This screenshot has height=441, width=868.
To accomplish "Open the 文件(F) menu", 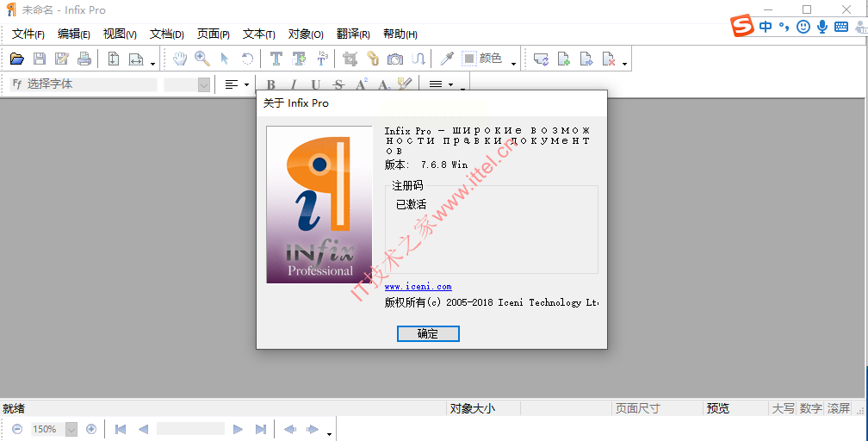I will tap(28, 34).
